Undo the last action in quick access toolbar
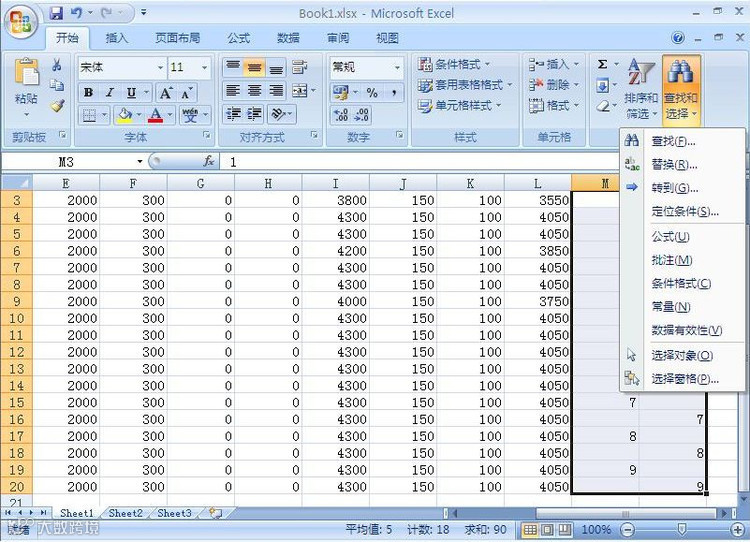Viewport: 750px width, 542px height. pyautogui.click(x=76, y=13)
